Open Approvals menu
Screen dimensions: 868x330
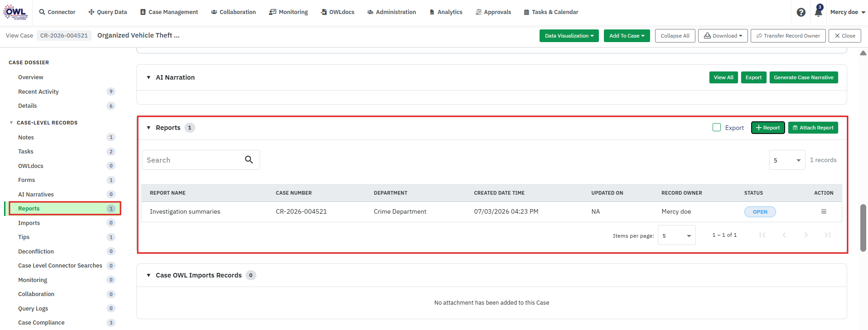coord(493,12)
